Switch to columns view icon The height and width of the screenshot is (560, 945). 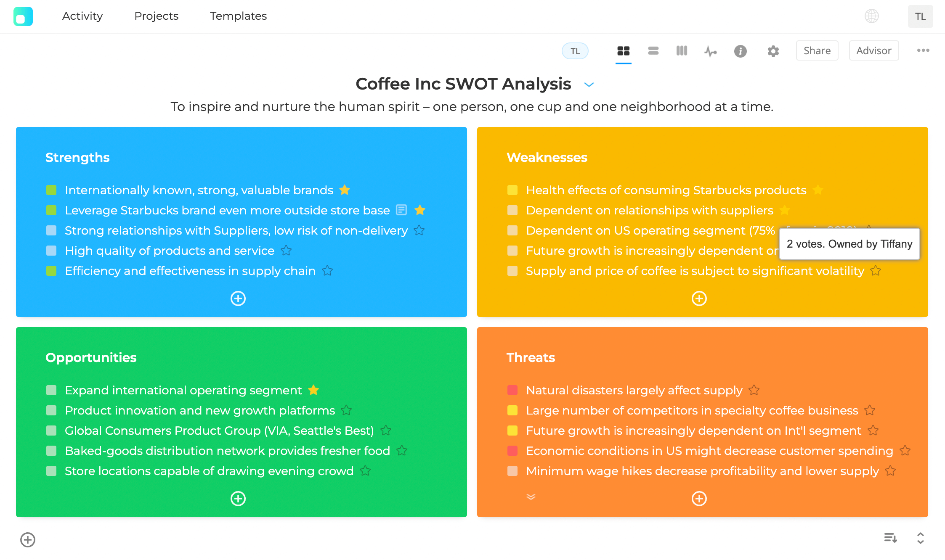coord(682,51)
